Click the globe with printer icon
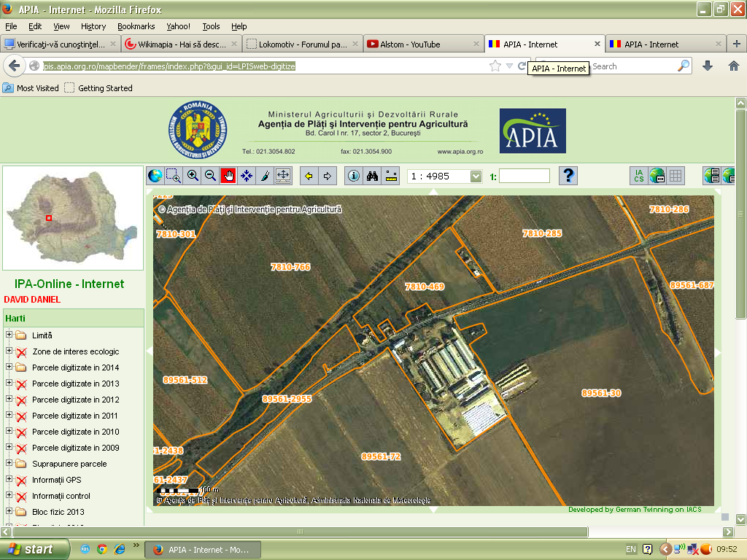The height and width of the screenshot is (560, 747). point(657,176)
